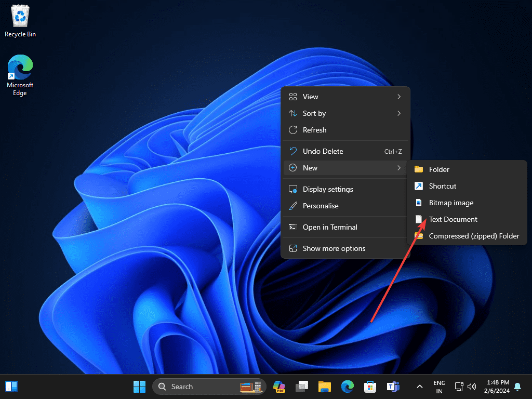Click the Display settings monitor icon
The width and height of the screenshot is (532, 399).
[x=293, y=189]
